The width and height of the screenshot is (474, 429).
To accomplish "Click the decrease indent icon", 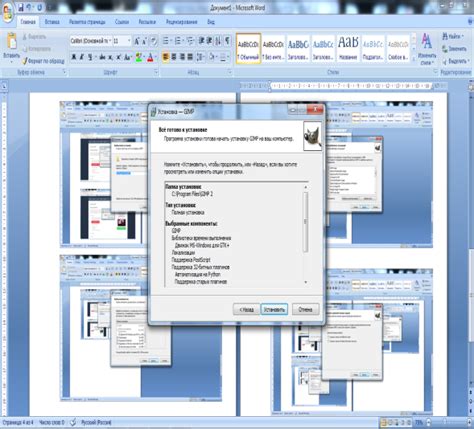I will pos(201,41).
